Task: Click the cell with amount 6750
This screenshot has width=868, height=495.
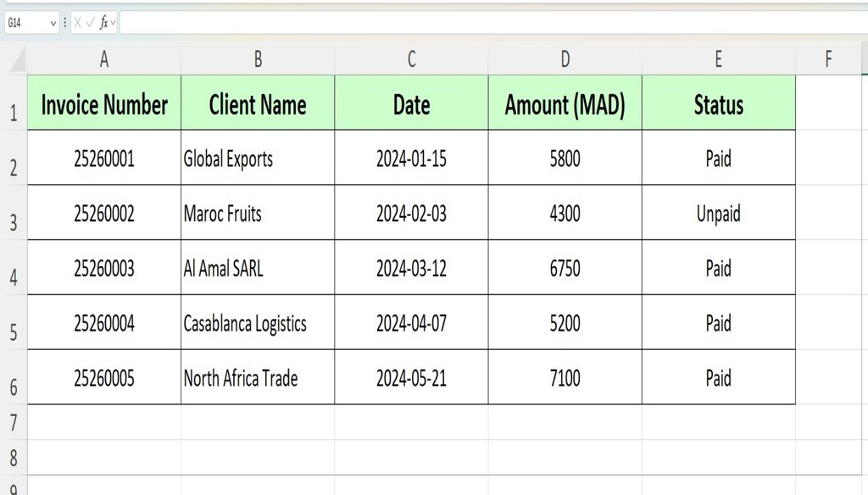Action: (565, 269)
